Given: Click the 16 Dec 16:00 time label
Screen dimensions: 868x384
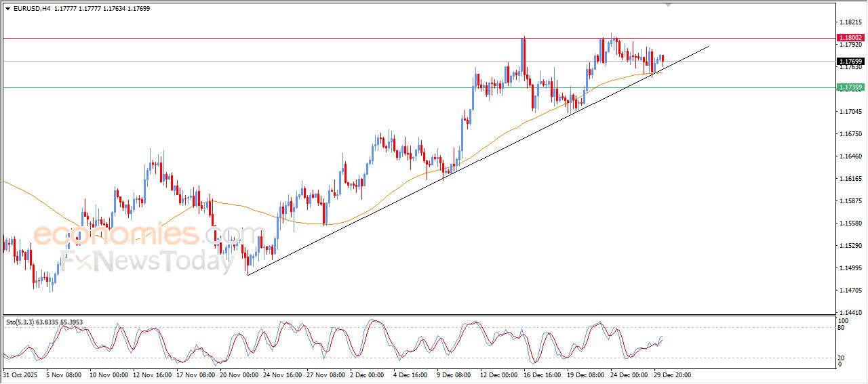Looking at the screenshot, I should [x=541, y=374].
